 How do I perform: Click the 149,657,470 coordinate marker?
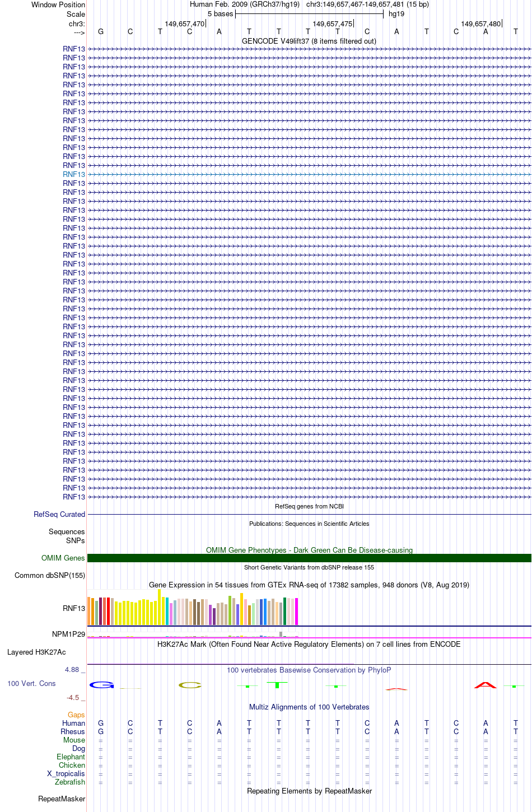[185, 24]
